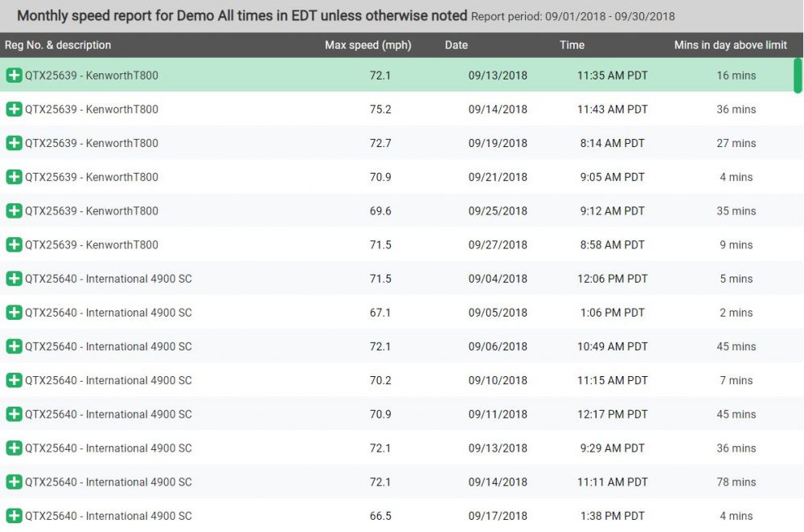Sort by Mins in day above limit
This screenshot has height=532, width=804.
click(731, 45)
